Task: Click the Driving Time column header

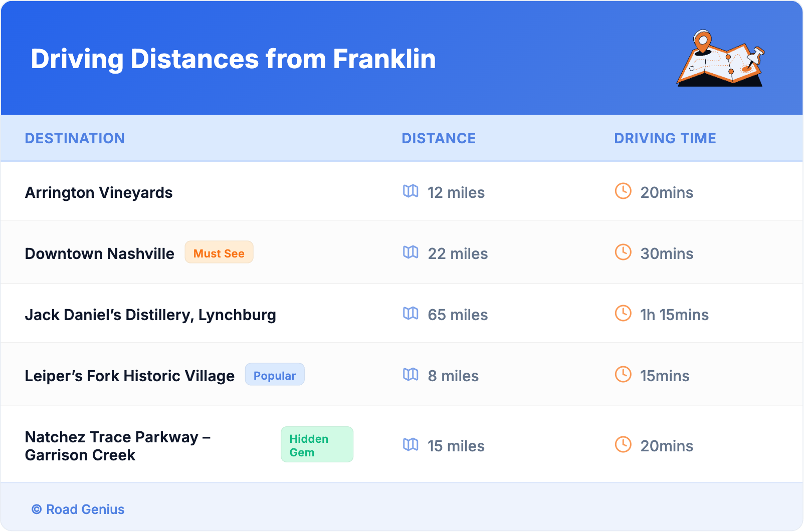Action: pyautogui.click(x=665, y=138)
